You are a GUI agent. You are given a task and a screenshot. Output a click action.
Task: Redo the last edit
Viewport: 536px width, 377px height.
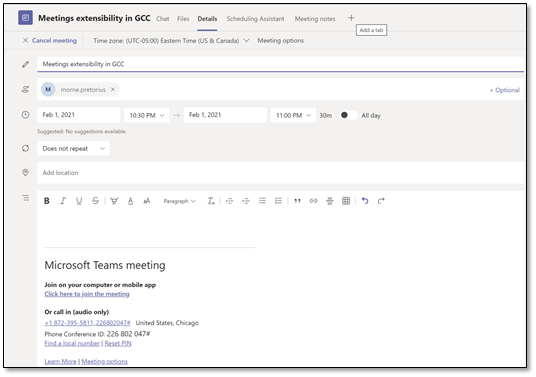(x=381, y=201)
